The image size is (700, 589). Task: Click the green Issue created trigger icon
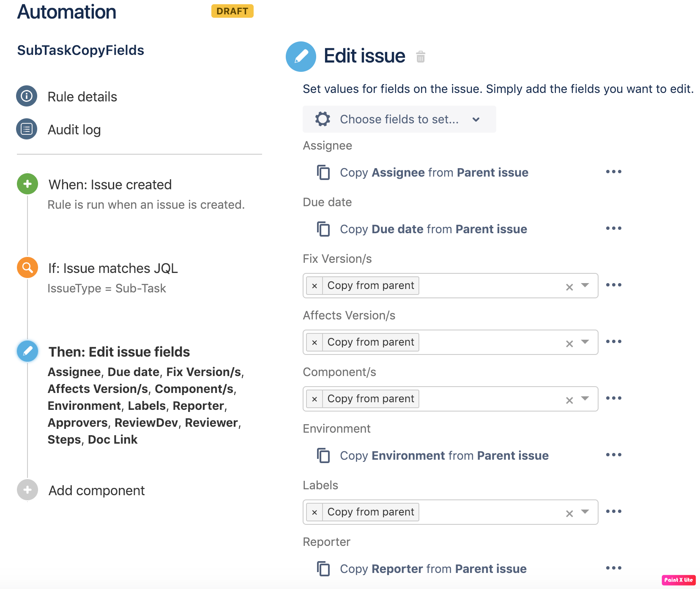click(27, 184)
